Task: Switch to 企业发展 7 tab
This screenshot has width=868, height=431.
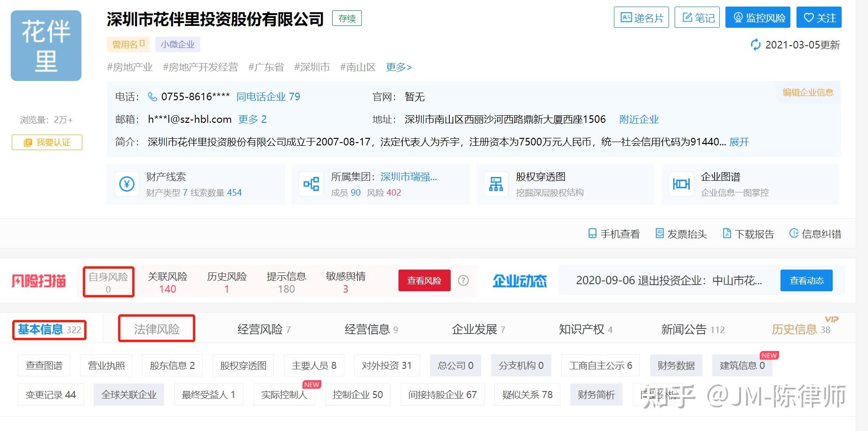Action: click(x=478, y=329)
